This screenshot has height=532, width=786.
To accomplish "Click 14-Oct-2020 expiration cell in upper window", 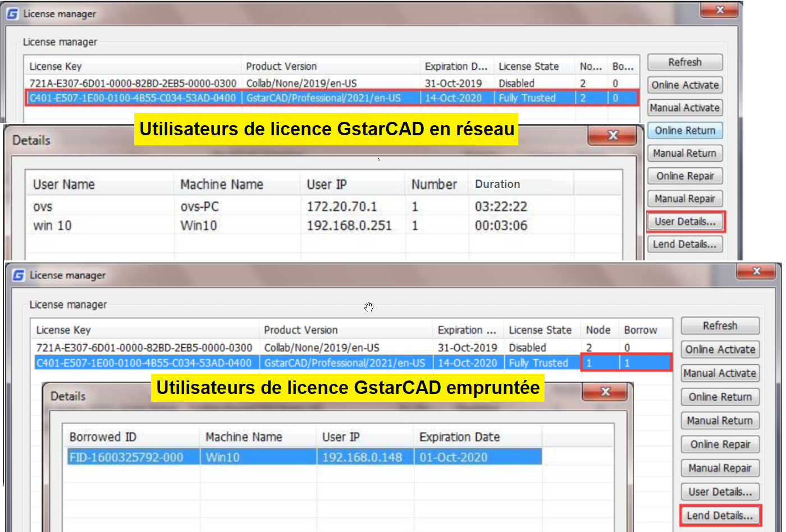I will click(x=453, y=98).
